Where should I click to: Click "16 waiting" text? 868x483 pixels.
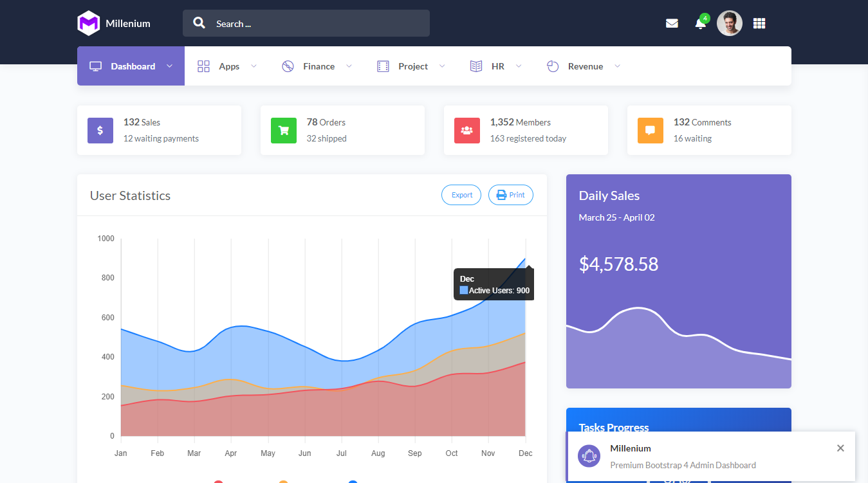(x=692, y=138)
